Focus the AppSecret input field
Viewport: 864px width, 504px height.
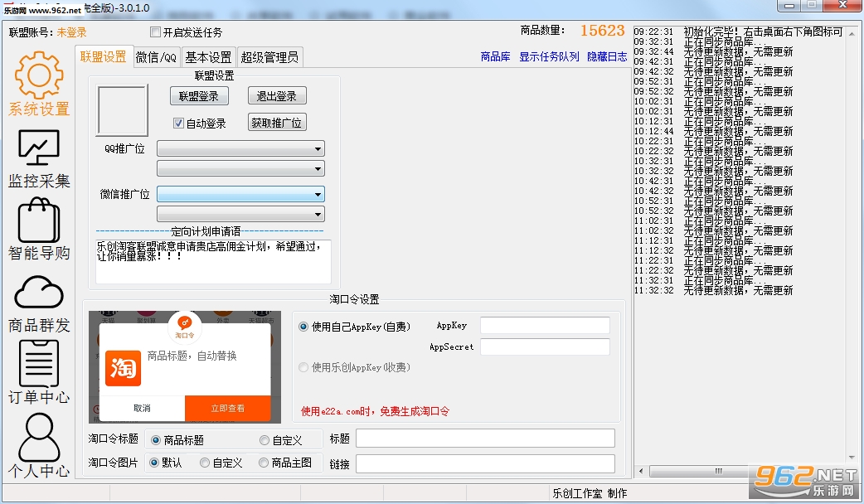coord(545,347)
